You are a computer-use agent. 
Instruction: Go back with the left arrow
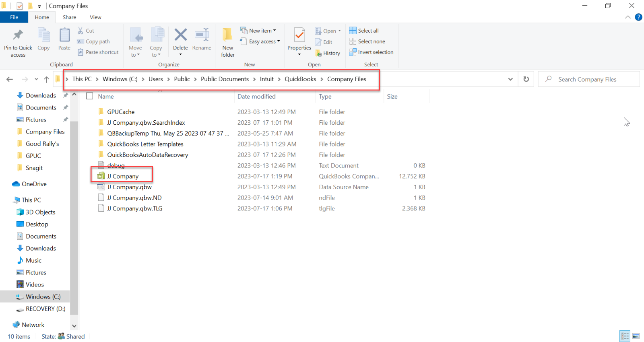pyautogui.click(x=10, y=79)
